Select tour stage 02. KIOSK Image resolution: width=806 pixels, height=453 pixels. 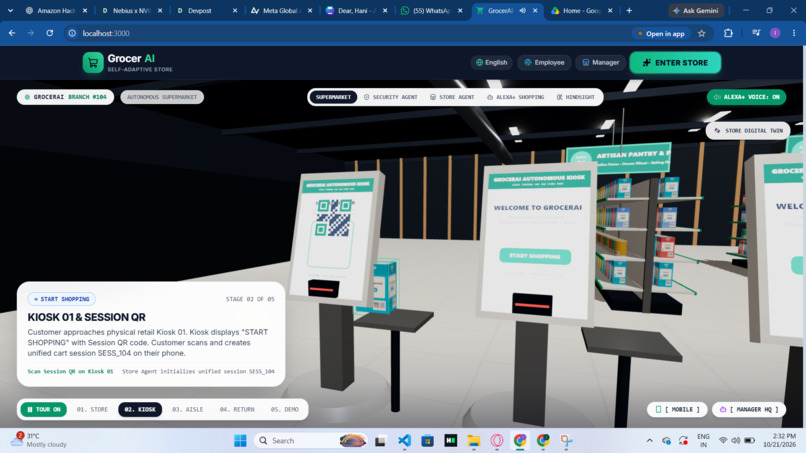(x=140, y=409)
